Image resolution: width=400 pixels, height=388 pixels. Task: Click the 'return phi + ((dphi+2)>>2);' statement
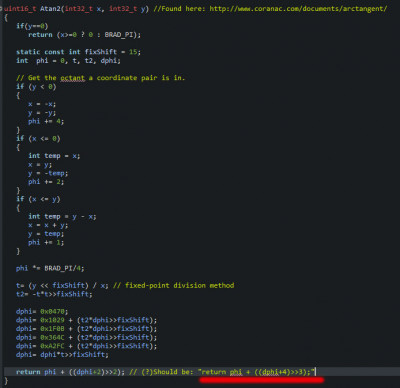pos(70,372)
